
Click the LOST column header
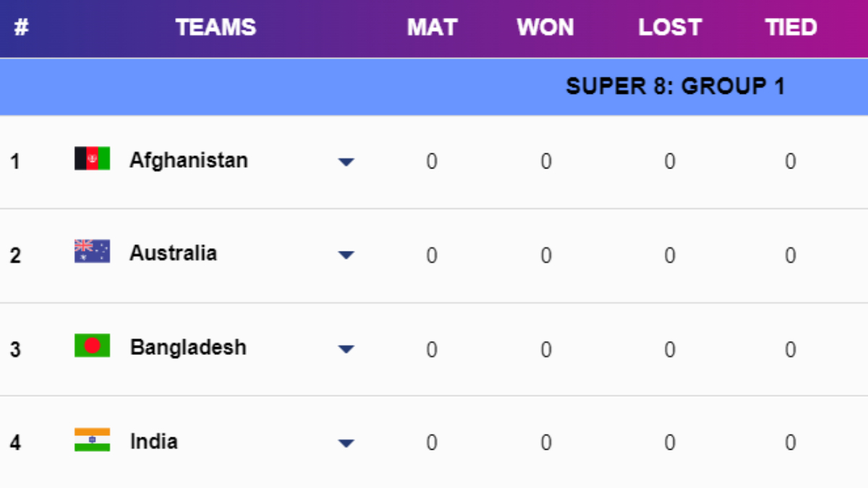pos(670,27)
